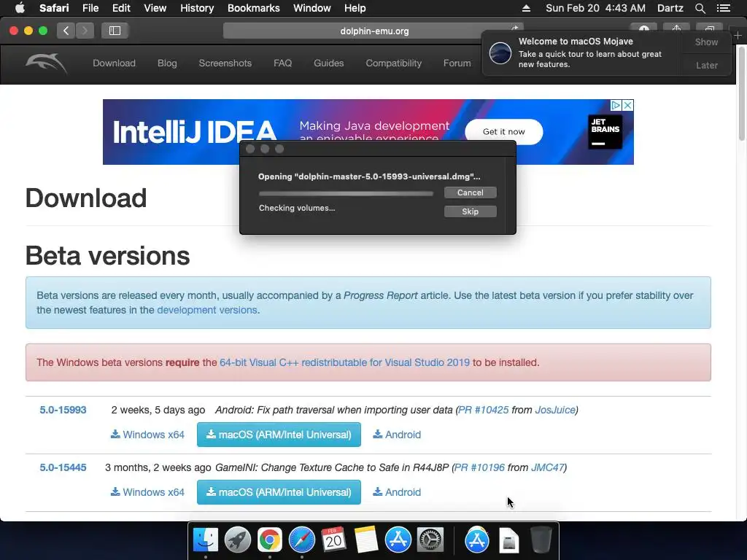
Task: Open the History menu
Action: point(197,8)
